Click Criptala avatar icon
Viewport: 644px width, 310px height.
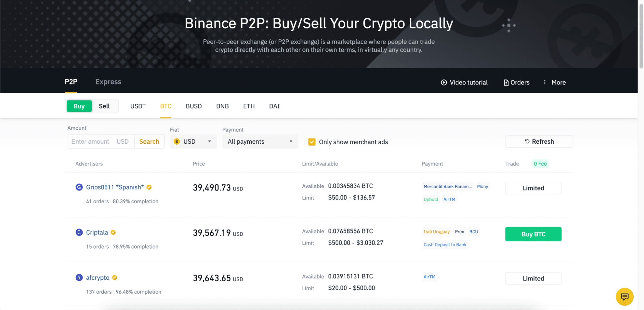point(79,232)
